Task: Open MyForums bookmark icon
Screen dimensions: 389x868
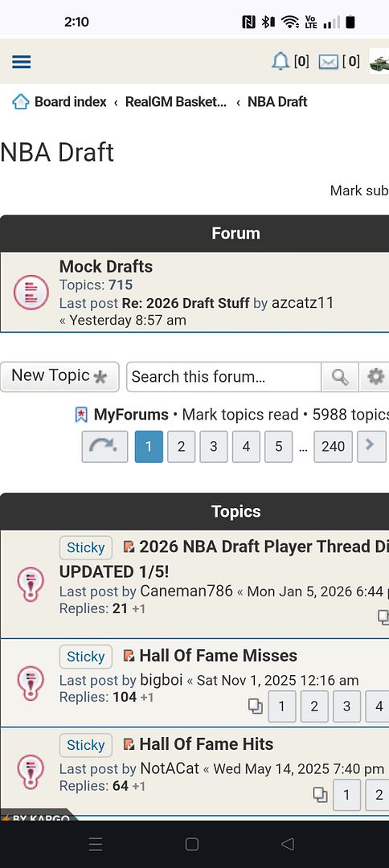Action: (81, 414)
